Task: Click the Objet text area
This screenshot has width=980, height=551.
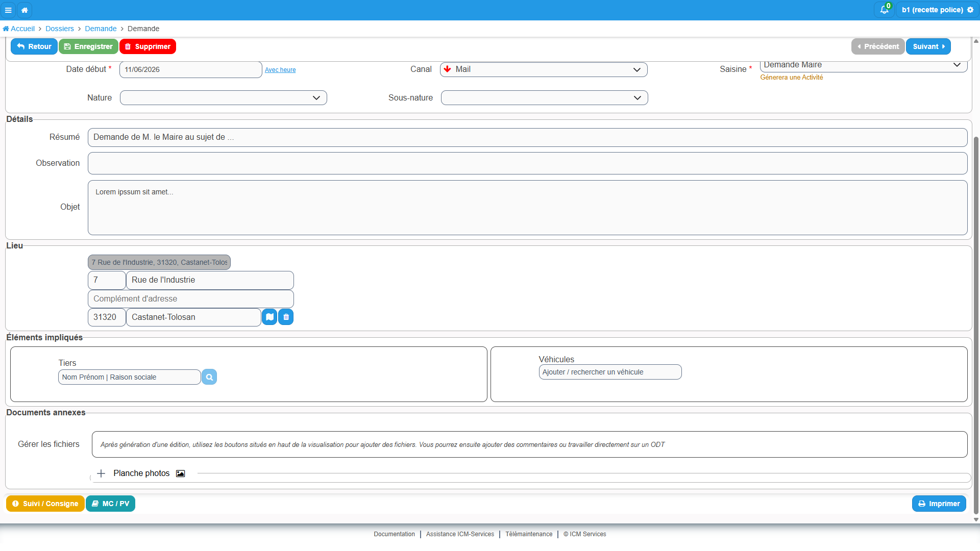Action: coord(528,208)
